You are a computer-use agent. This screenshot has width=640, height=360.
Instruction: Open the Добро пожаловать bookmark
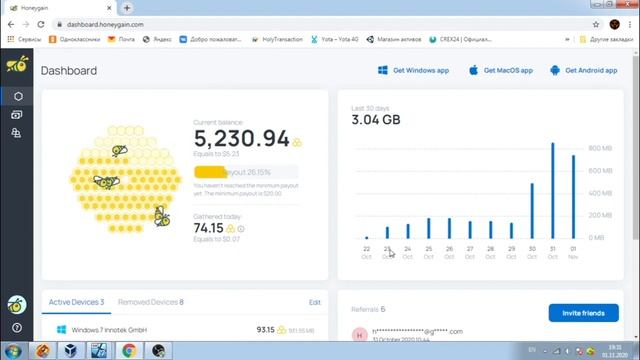pyautogui.click(x=211, y=39)
